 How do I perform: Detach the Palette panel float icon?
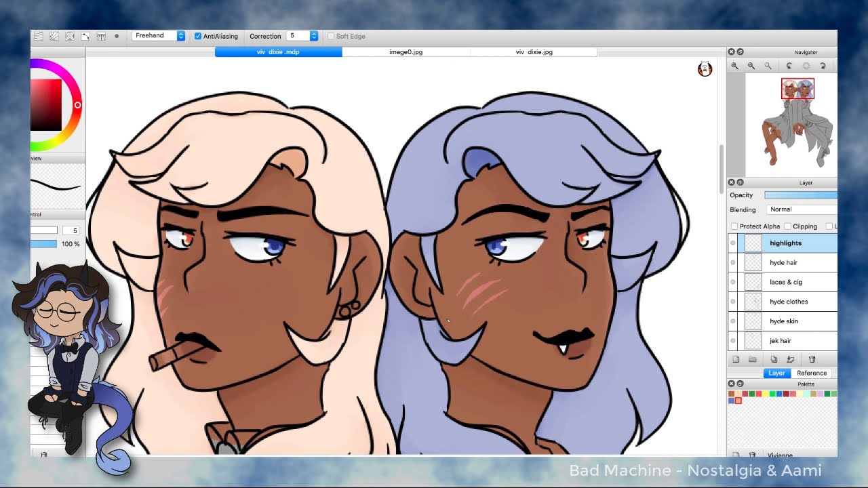(x=740, y=384)
